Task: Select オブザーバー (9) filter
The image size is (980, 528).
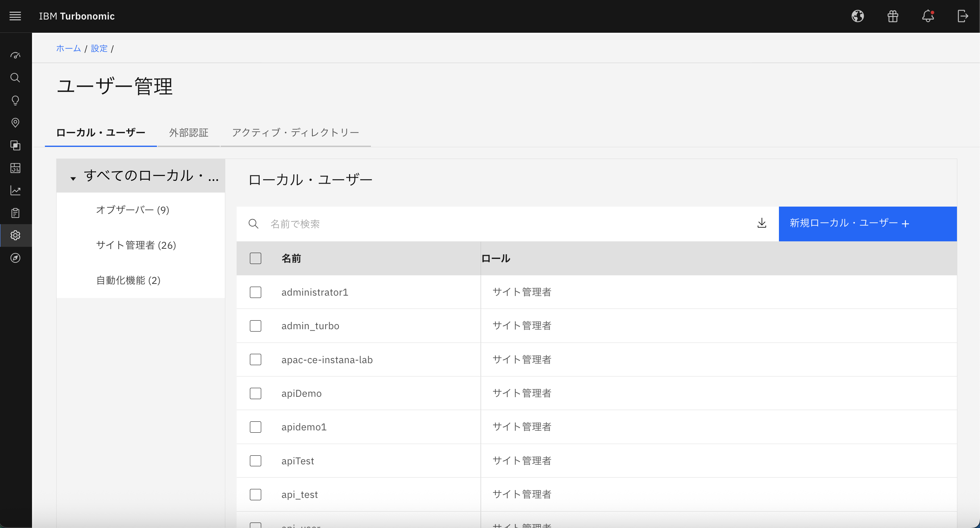Action: click(x=132, y=210)
